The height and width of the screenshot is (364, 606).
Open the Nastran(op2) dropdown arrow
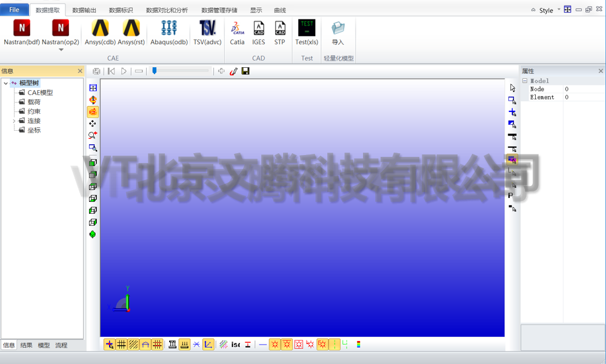coord(61,50)
